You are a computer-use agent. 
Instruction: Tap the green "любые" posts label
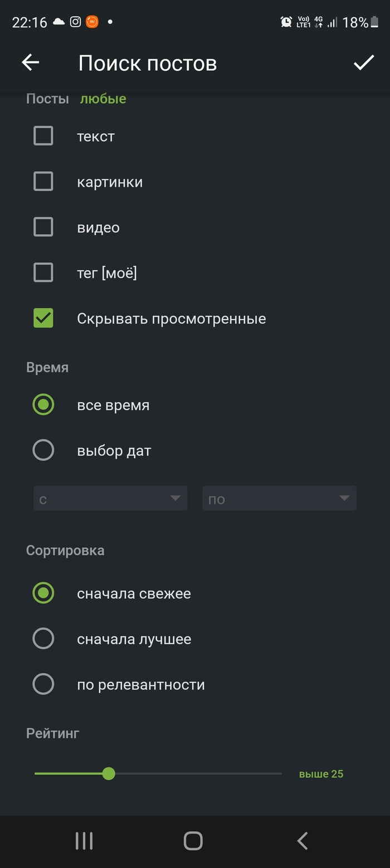(x=103, y=99)
